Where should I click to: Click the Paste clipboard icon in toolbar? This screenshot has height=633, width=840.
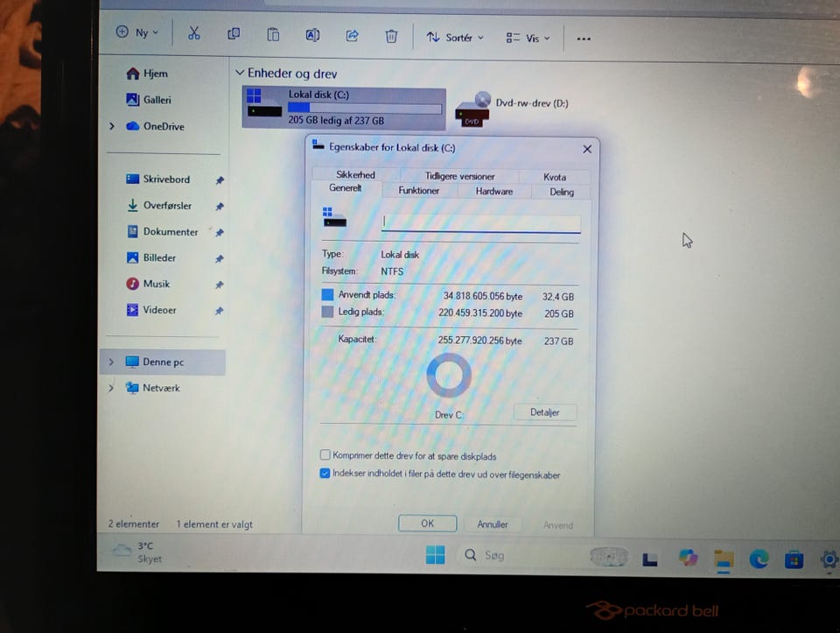(x=273, y=35)
